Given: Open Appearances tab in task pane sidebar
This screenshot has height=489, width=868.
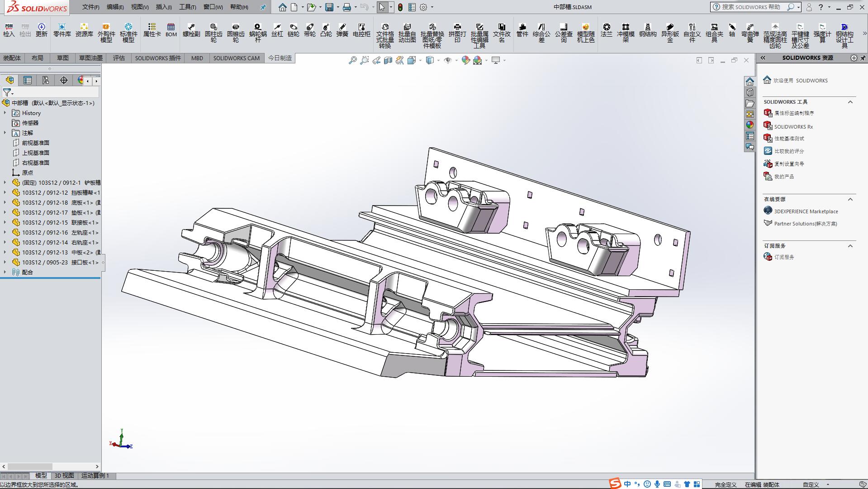Looking at the screenshot, I should point(750,125).
